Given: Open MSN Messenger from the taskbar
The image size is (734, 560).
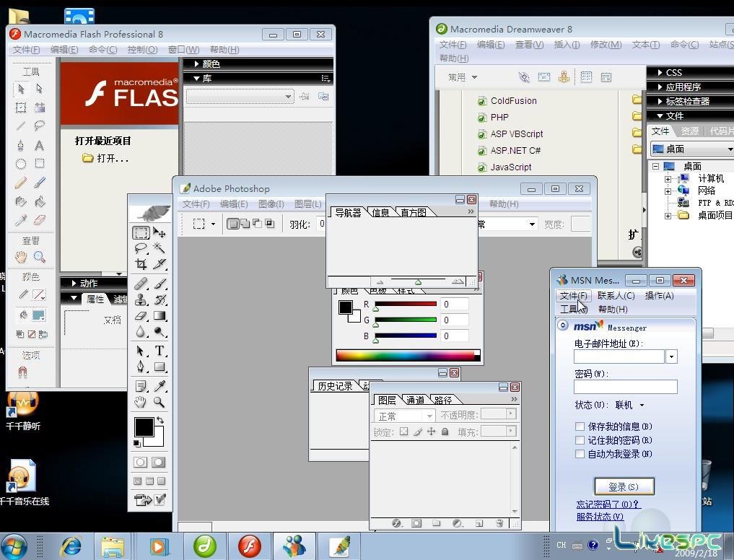Looking at the screenshot, I should pos(294,546).
